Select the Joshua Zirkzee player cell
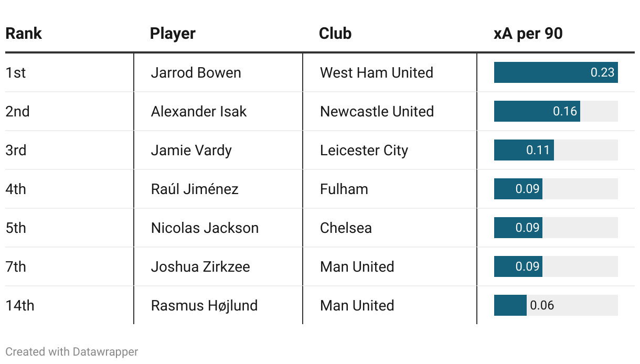This screenshot has height=364, width=640. [218, 266]
